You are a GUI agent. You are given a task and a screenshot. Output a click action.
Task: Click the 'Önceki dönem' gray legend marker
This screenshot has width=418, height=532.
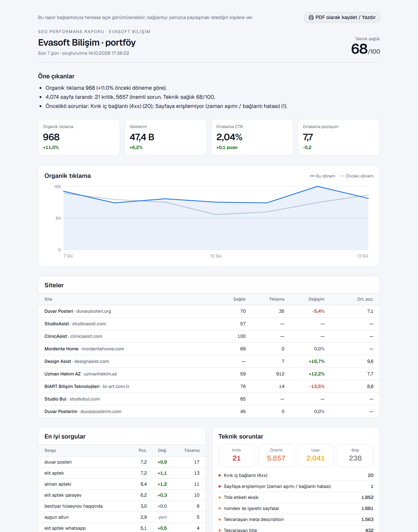(342, 176)
